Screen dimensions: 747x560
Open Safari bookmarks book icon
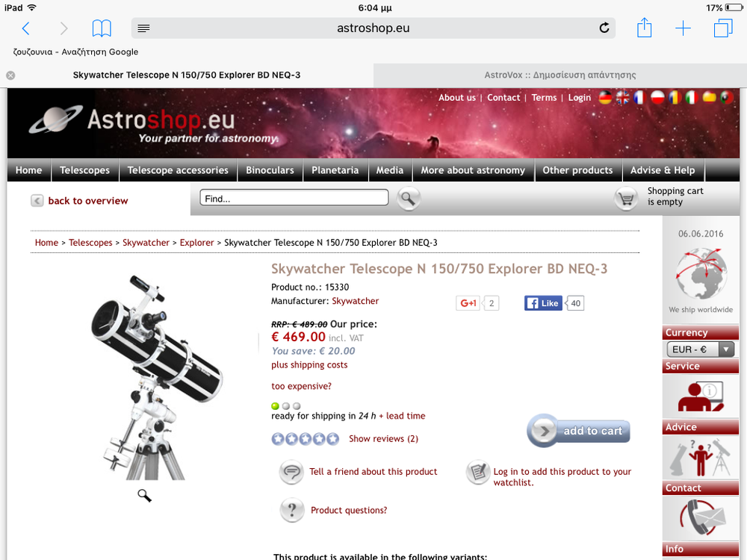102,28
